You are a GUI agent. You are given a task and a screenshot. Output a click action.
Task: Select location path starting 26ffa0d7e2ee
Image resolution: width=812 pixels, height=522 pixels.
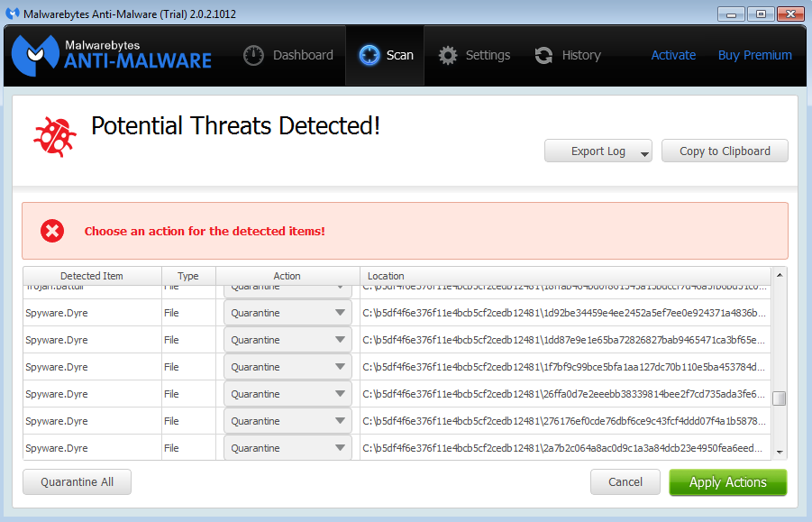[564, 394]
